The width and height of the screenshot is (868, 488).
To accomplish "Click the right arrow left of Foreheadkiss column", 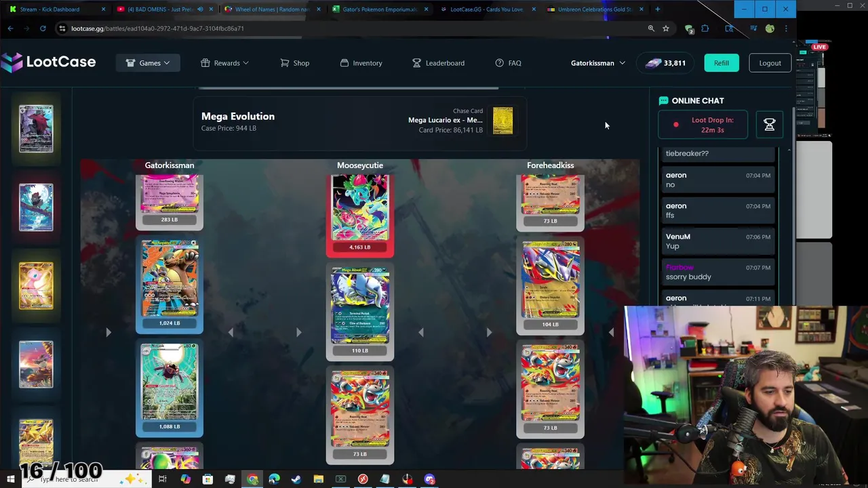I will [489, 332].
